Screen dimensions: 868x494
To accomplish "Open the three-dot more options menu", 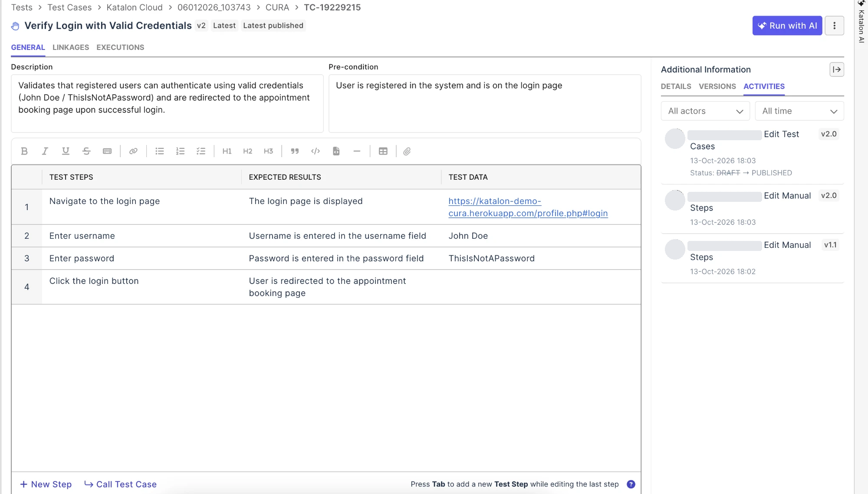I will [834, 26].
